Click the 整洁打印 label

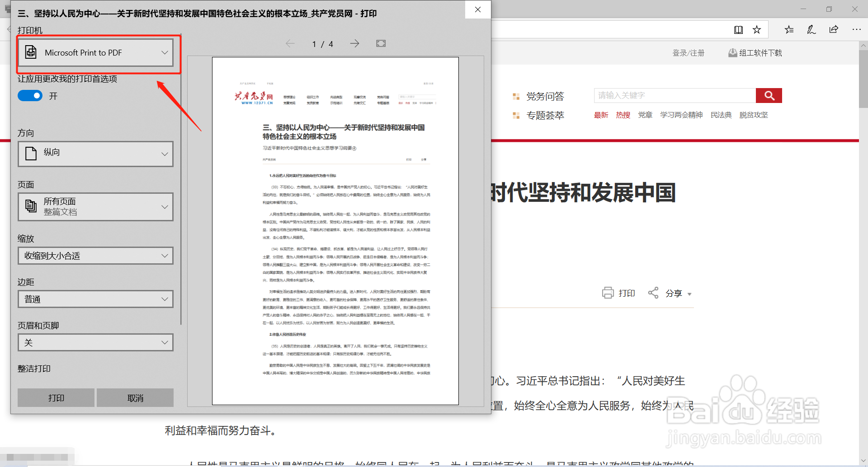point(34,369)
